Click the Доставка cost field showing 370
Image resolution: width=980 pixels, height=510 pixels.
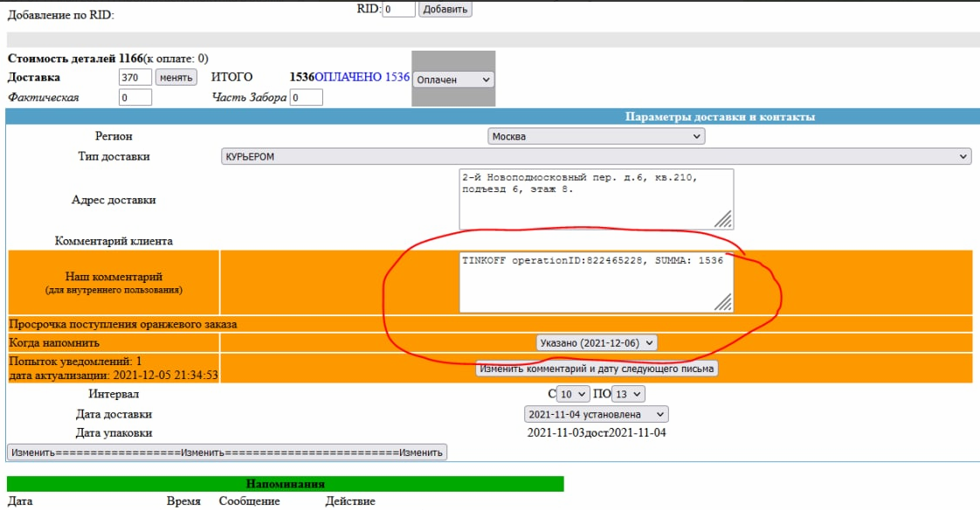[x=135, y=77]
